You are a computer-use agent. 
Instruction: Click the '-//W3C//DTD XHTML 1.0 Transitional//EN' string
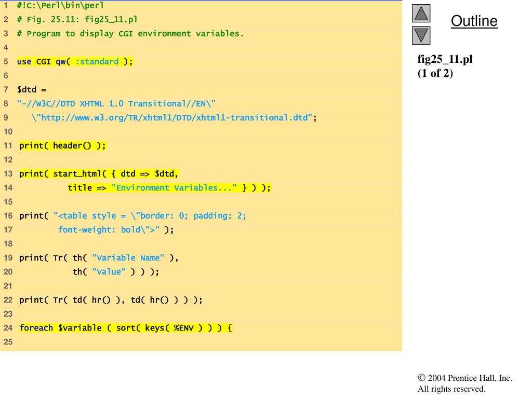116,103
